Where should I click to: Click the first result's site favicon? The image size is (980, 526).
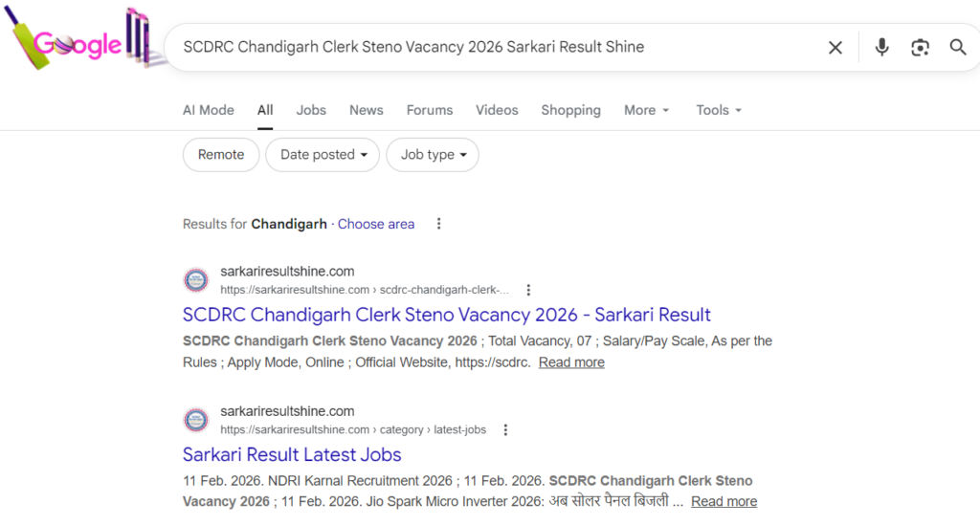196,280
